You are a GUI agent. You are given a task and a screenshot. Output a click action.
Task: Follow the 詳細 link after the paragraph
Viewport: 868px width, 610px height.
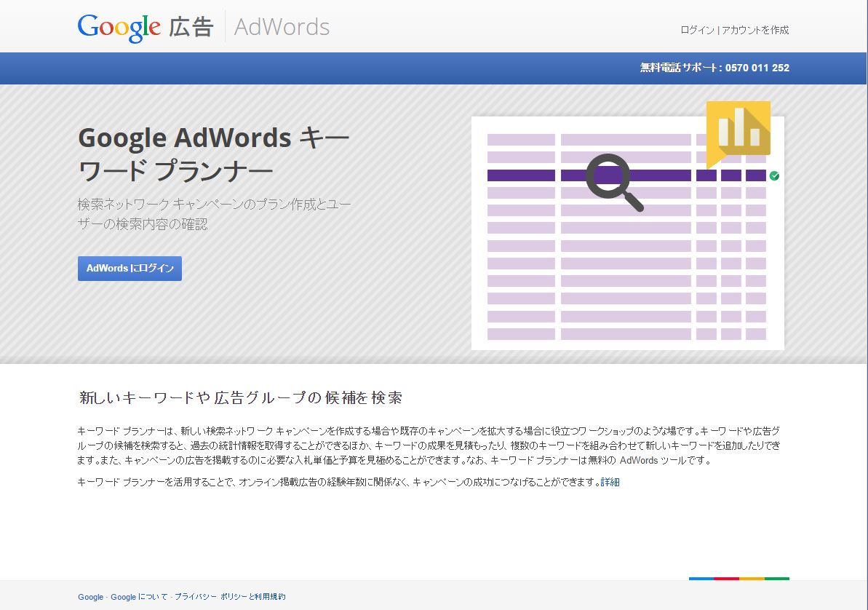[x=610, y=482]
